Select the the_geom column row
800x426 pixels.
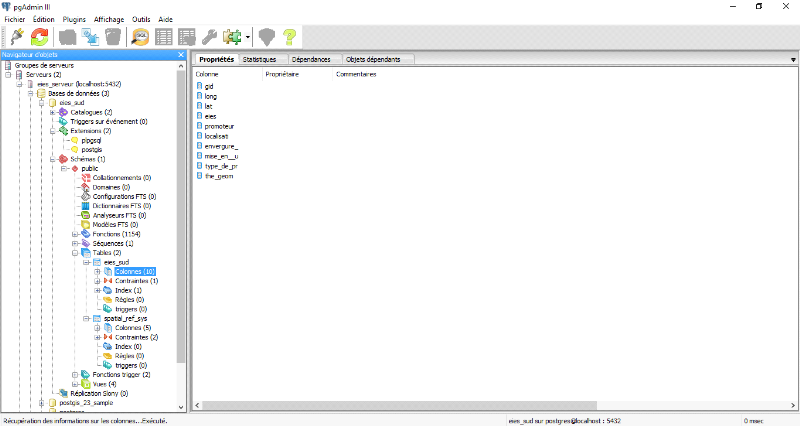pyautogui.click(x=218, y=177)
